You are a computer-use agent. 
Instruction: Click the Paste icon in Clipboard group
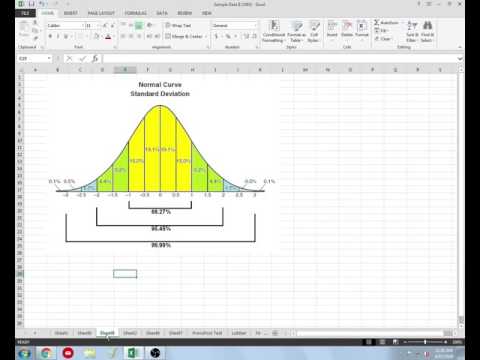tap(24, 29)
